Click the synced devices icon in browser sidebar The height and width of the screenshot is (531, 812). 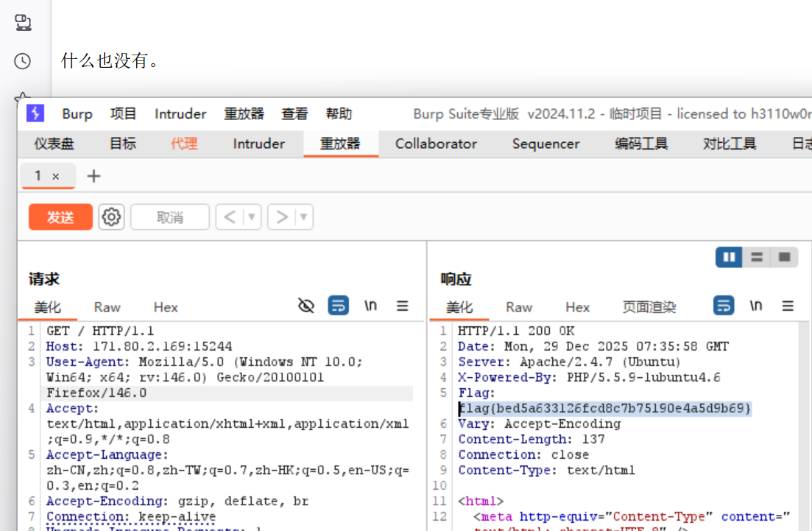[x=23, y=23]
